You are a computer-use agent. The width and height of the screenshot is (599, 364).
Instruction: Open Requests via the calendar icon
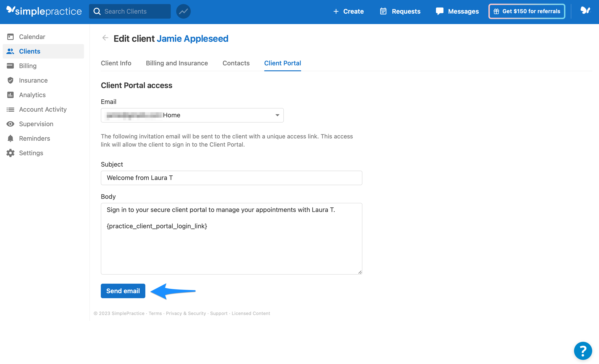click(384, 11)
